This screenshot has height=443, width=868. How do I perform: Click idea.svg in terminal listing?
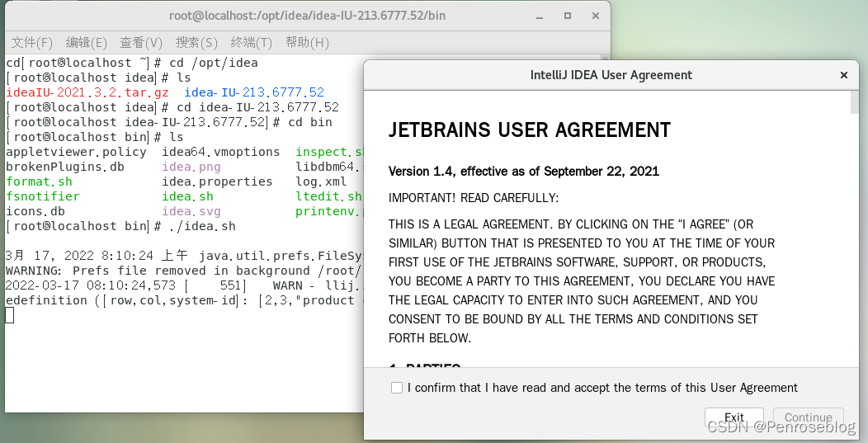191,211
